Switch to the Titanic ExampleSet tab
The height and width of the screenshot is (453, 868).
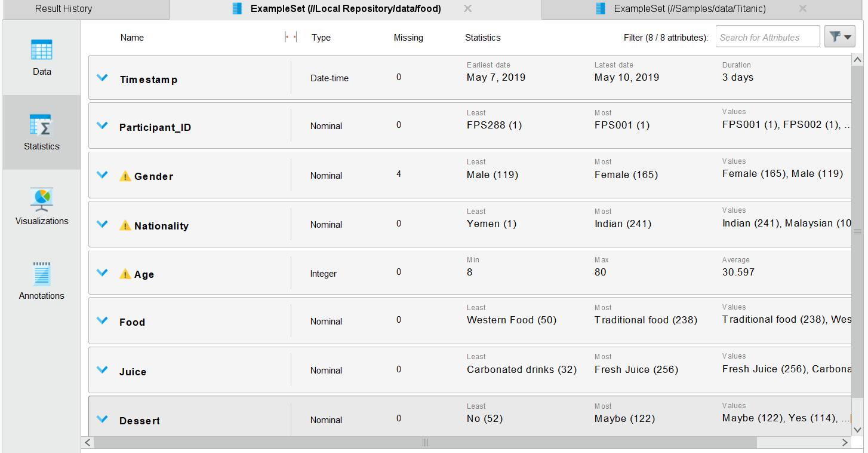(x=690, y=8)
